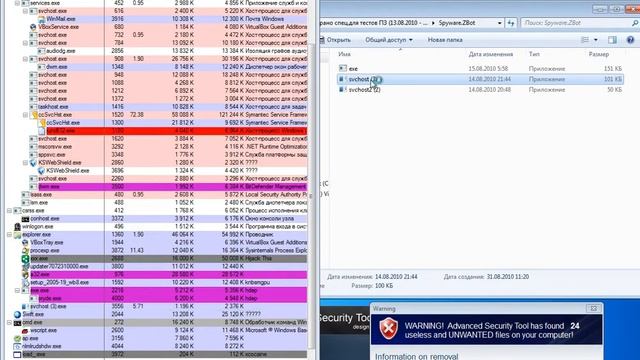Image resolution: width=640 pixels, height=360 pixels.
Task: Click the svchost2 (2) file icon
Action: (343, 89)
